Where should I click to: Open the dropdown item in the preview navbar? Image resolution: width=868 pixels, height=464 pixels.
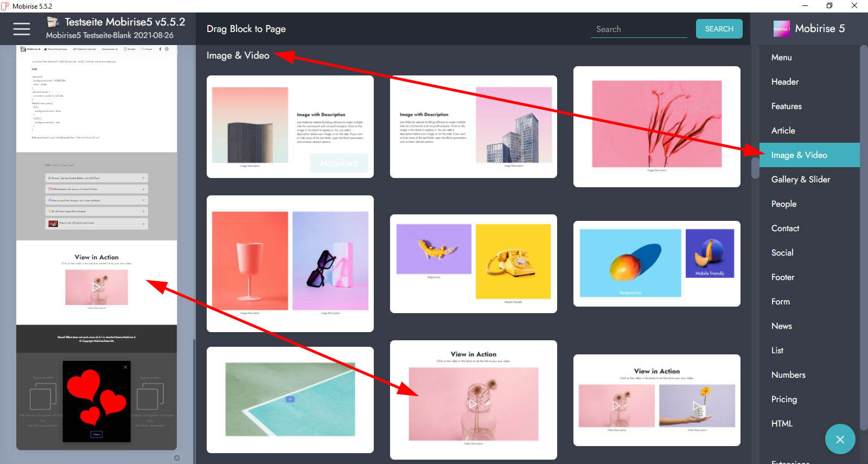(109, 49)
